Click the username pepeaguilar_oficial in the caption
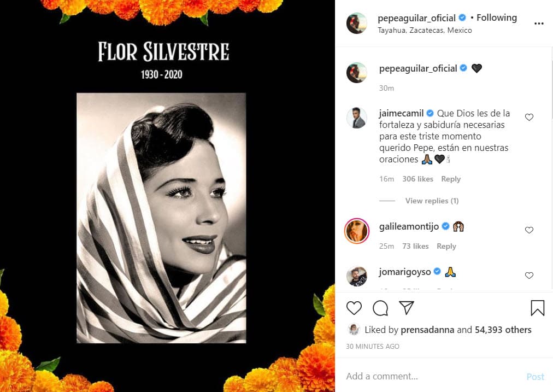 click(417, 68)
